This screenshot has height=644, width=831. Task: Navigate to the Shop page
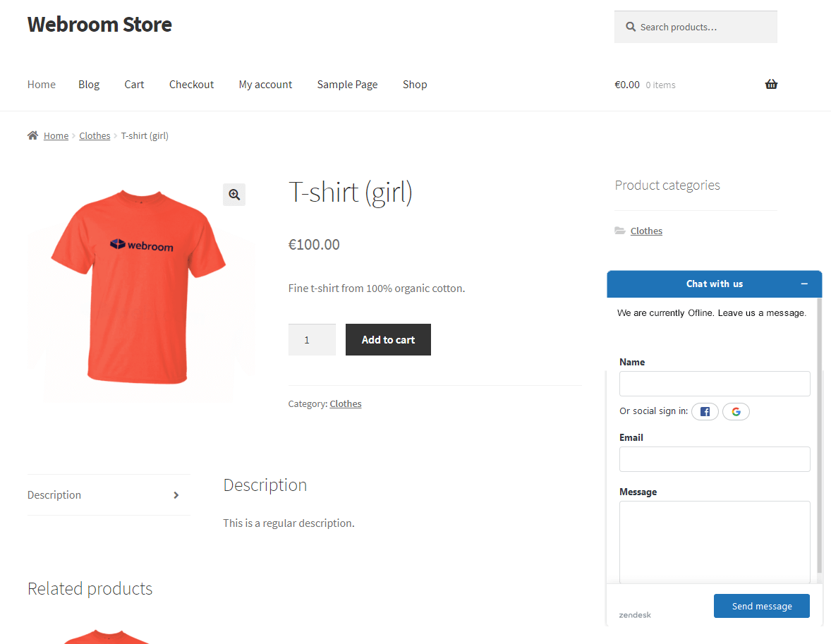[415, 84]
